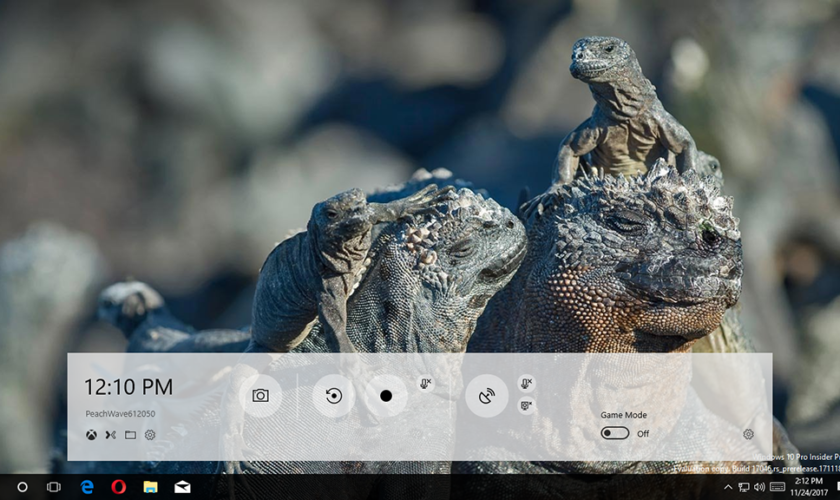The image size is (840, 500).
Task: Open Game bar settings gear at right
Action: (x=748, y=434)
